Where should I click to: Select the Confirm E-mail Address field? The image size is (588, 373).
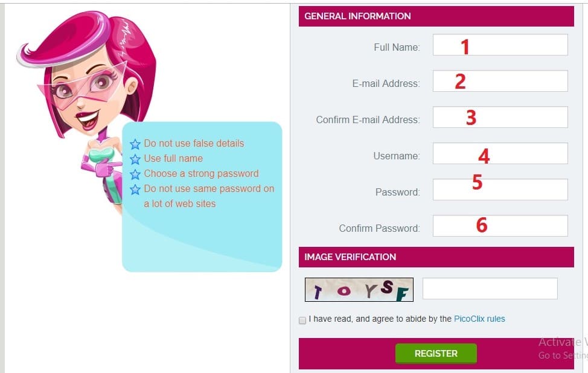pos(500,117)
